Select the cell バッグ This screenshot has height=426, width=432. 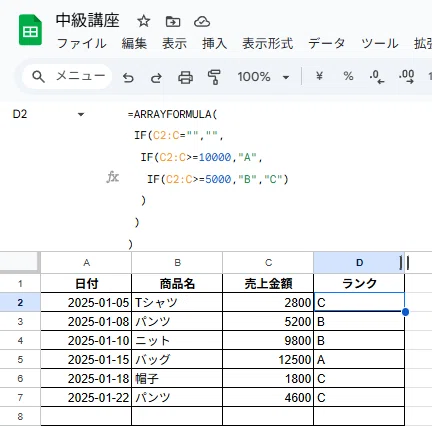[177, 360]
